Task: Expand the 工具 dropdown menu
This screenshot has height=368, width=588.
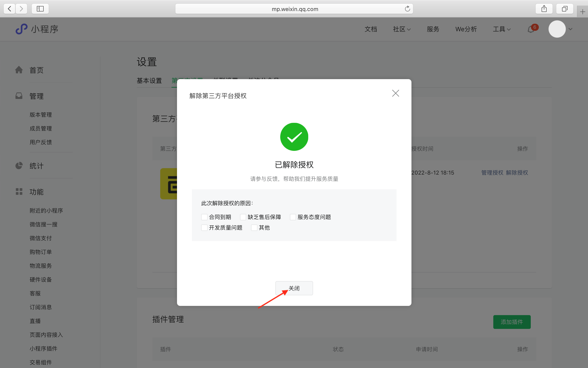Action: click(502, 29)
